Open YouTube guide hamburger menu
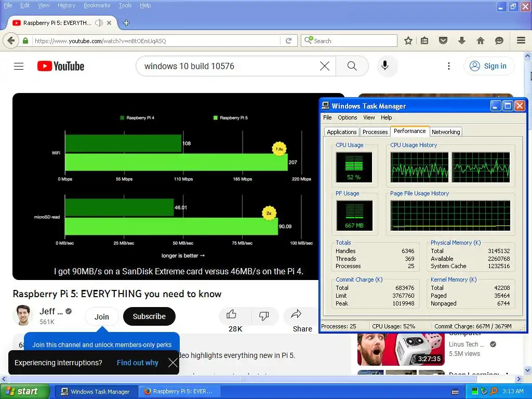The image size is (532, 399). (x=19, y=66)
